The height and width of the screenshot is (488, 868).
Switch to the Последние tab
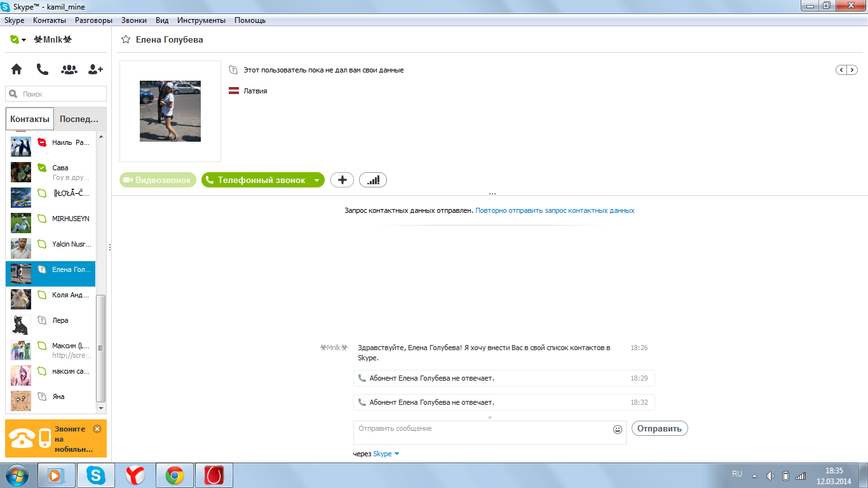80,119
